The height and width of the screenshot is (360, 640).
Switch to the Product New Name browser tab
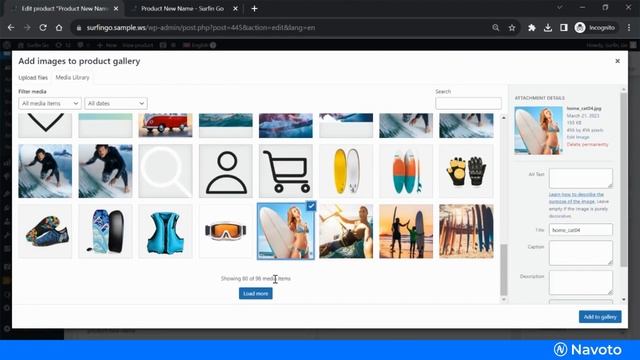point(182,9)
